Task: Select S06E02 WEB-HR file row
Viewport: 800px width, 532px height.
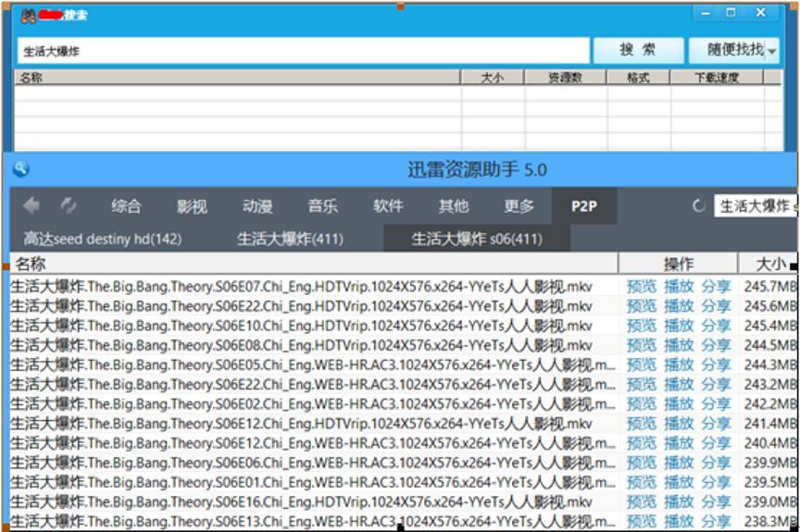Action: coord(403,403)
